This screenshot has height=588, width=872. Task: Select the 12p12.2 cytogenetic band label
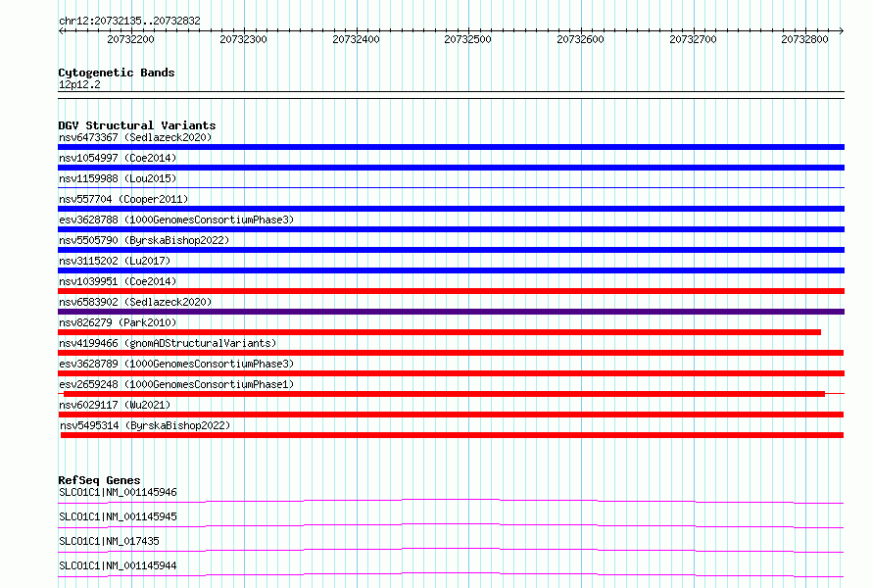tap(79, 84)
